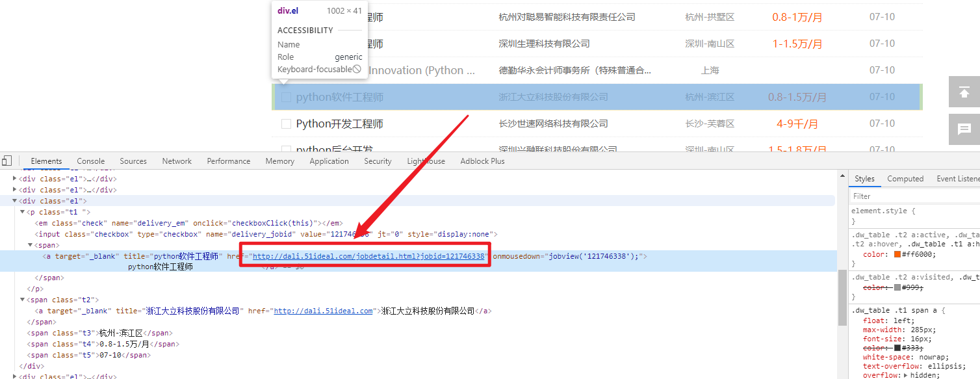Click the jobdetail.html?jobid=121746338 href link

pos(368,256)
